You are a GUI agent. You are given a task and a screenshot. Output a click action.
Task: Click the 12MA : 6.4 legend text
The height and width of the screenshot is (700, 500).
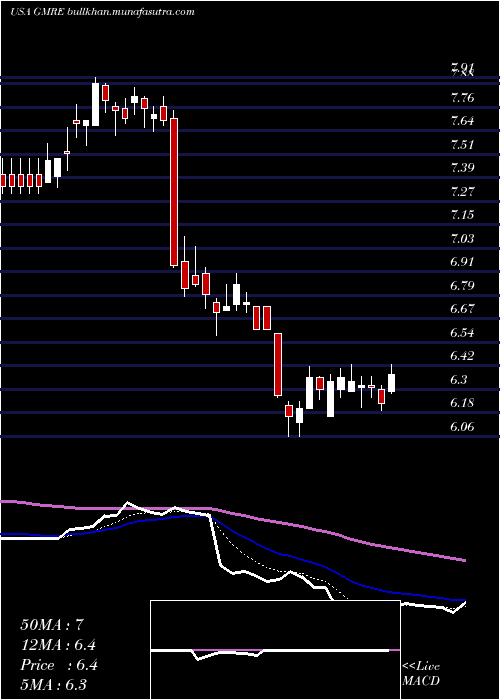point(58,645)
